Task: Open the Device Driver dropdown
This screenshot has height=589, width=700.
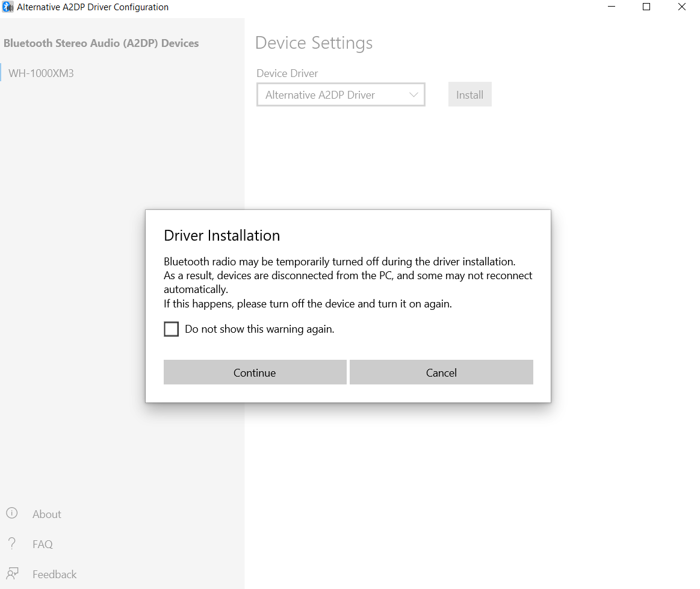Action: [x=341, y=94]
